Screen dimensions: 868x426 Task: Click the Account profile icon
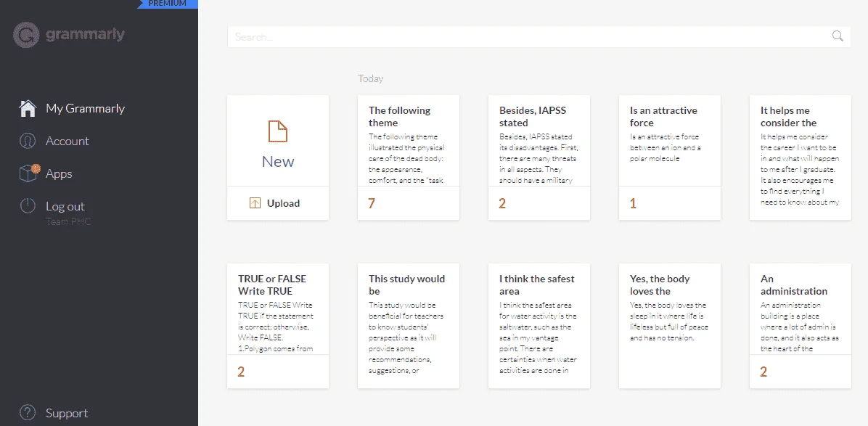28,141
